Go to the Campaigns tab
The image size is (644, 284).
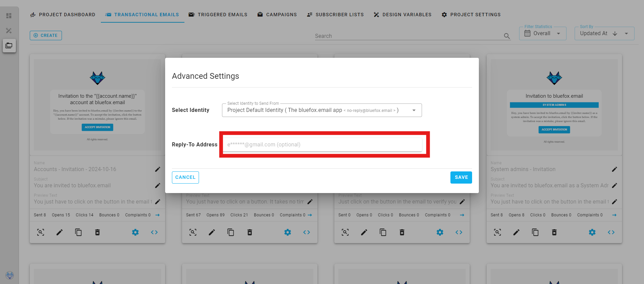[x=277, y=15]
